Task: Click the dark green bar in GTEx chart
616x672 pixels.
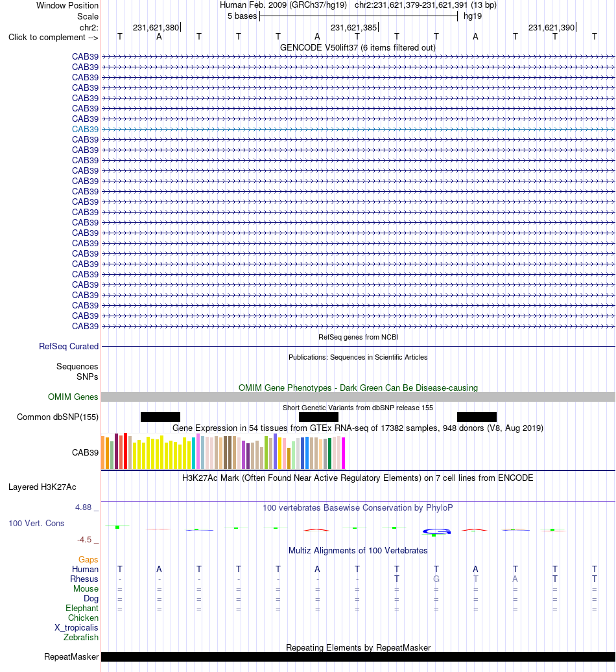Action: pos(330,454)
